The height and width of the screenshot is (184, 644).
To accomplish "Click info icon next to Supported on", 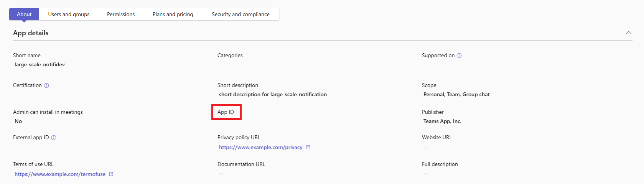I will [459, 56].
